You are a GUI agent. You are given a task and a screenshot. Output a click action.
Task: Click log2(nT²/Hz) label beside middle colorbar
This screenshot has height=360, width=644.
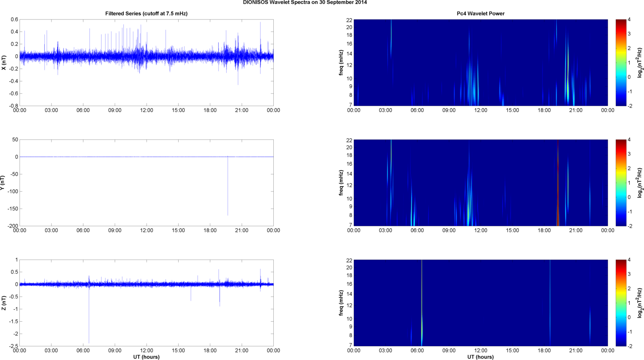(x=640, y=183)
